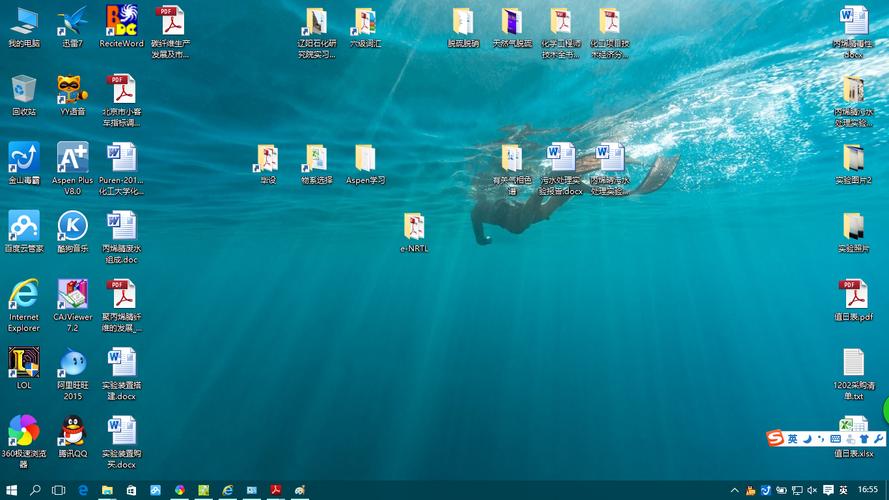Open the network tray icon

point(797,490)
